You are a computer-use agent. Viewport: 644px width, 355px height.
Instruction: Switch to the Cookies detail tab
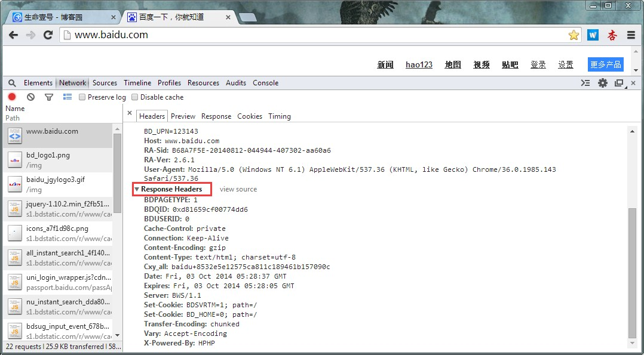tap(250, 116)
